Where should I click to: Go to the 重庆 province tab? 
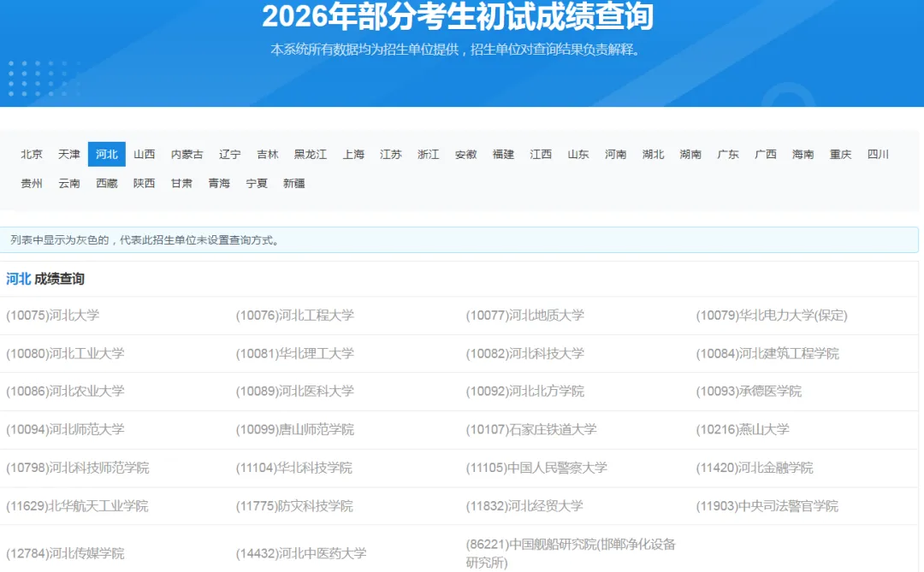click(841, 155)
